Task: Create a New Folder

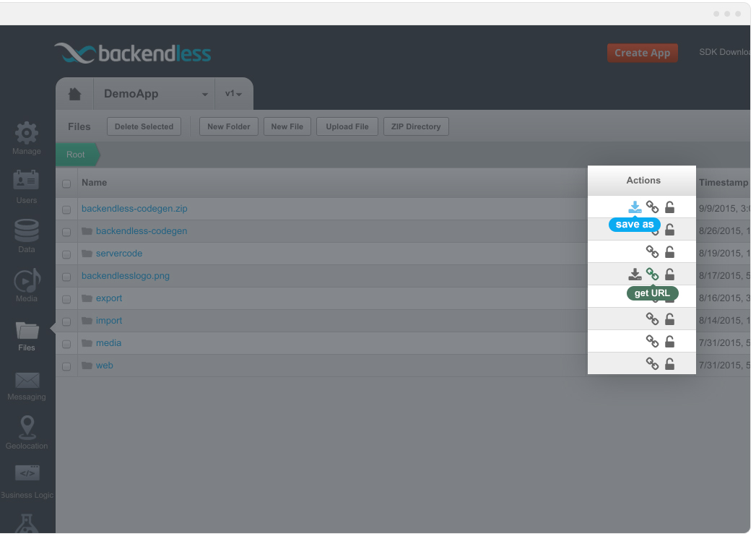Action: coord(229,126)
